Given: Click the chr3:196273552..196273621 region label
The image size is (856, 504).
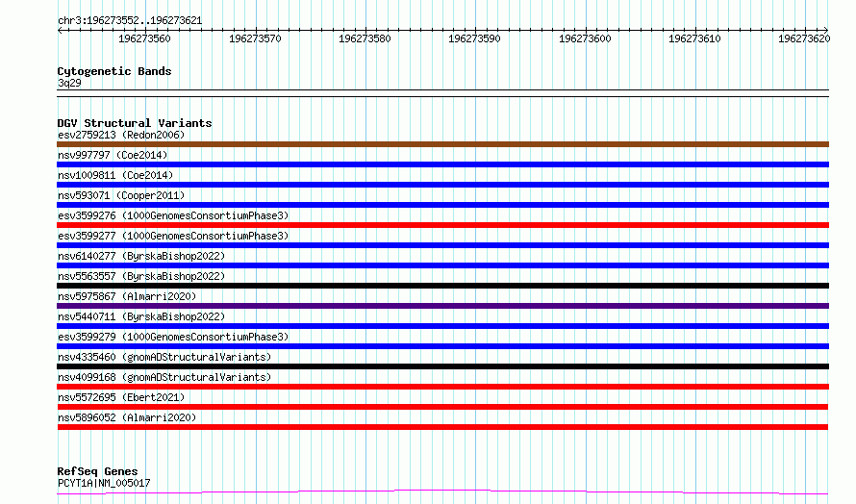Looking at the screenshot, I should [130, 21].
